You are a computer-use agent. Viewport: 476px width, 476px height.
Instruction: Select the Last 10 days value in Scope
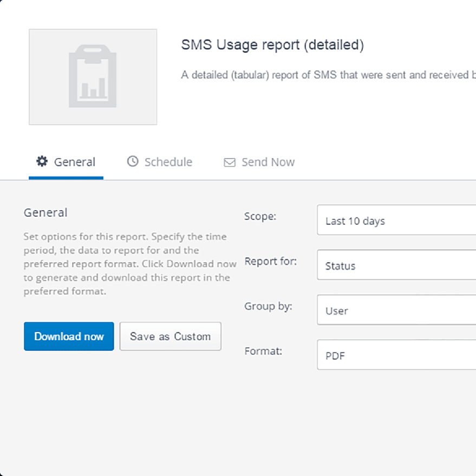355,221
